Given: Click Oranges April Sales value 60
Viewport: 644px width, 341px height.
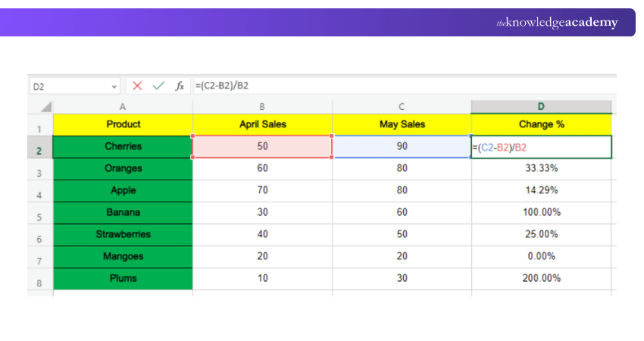Looking at the screenshot, I should coord(262,169).
